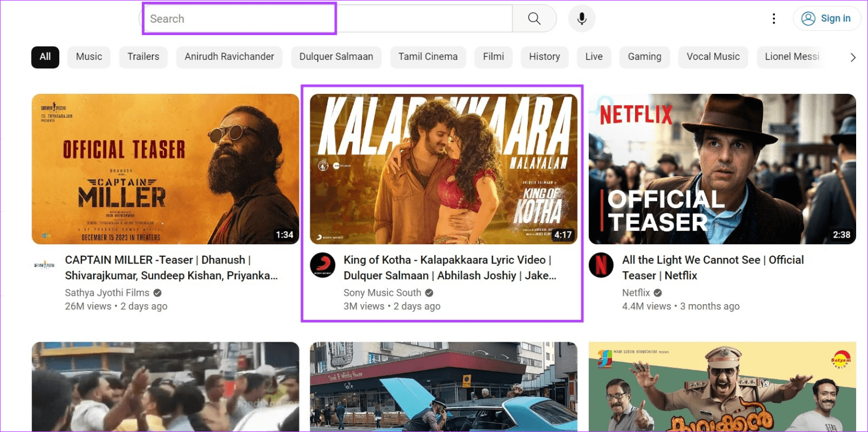Select the Music filter chip
Screen dimensions: 868x432
pos(89,57)
